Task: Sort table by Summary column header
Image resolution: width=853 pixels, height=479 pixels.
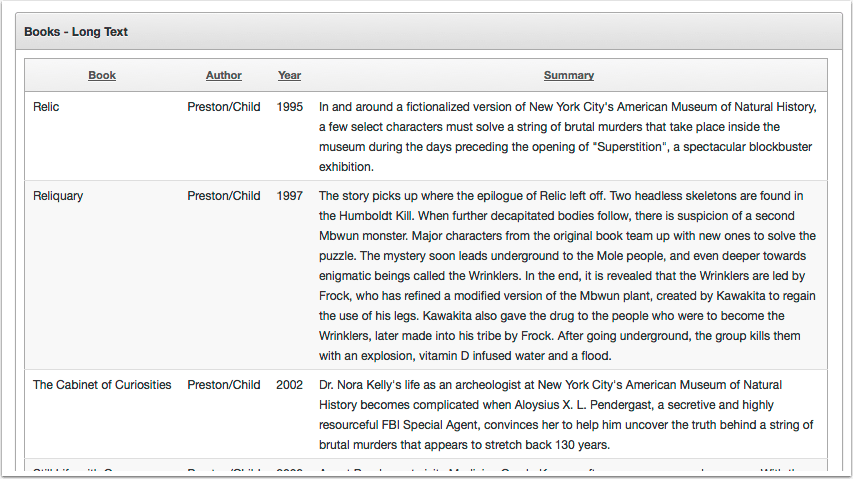Action: pyautogui.click(x=568, y=76)
